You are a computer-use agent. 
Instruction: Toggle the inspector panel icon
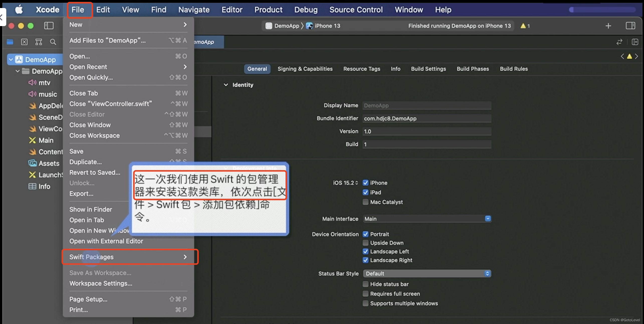[630, 26]
